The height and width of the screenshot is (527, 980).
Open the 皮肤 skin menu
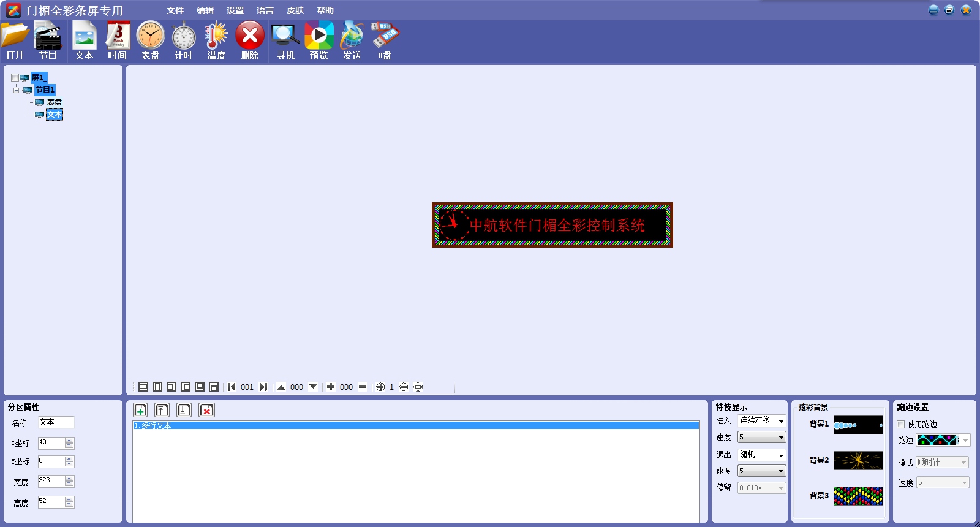click(295, 10)
